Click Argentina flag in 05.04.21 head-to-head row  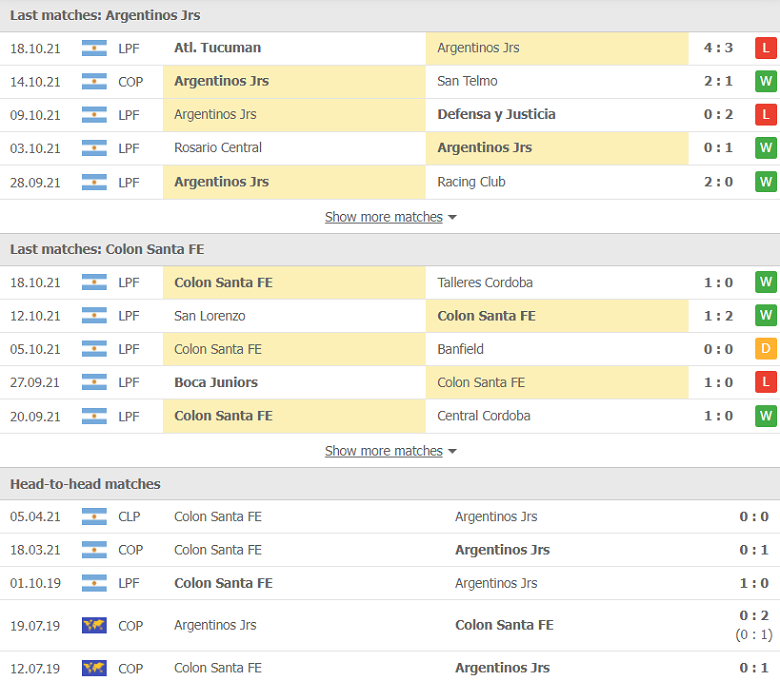click(x=94, y=517)
